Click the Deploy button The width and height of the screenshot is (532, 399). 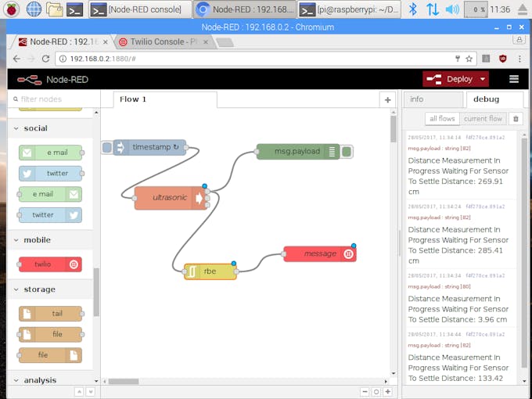coord(451,79)
